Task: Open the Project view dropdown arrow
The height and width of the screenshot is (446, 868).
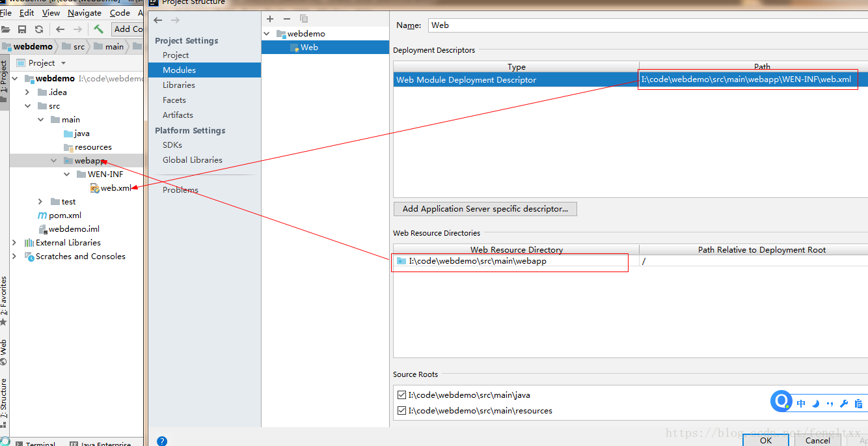Action: coord(63,63)
